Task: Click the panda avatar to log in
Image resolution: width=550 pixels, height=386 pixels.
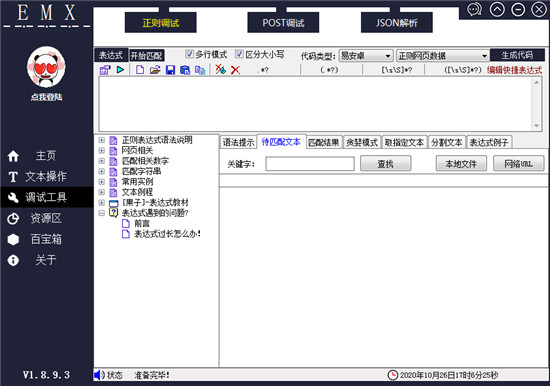Action: tap(46, 67)
